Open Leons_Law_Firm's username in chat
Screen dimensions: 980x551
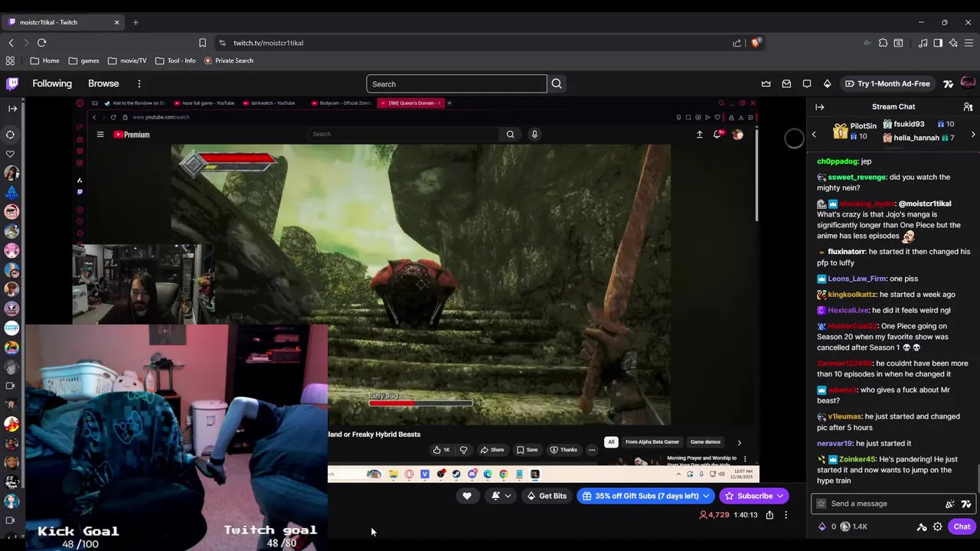tap(856, 279)
